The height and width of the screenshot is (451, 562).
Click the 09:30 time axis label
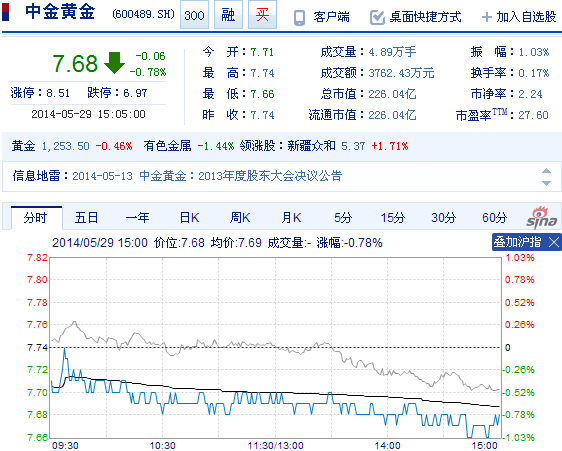point(65,445)
